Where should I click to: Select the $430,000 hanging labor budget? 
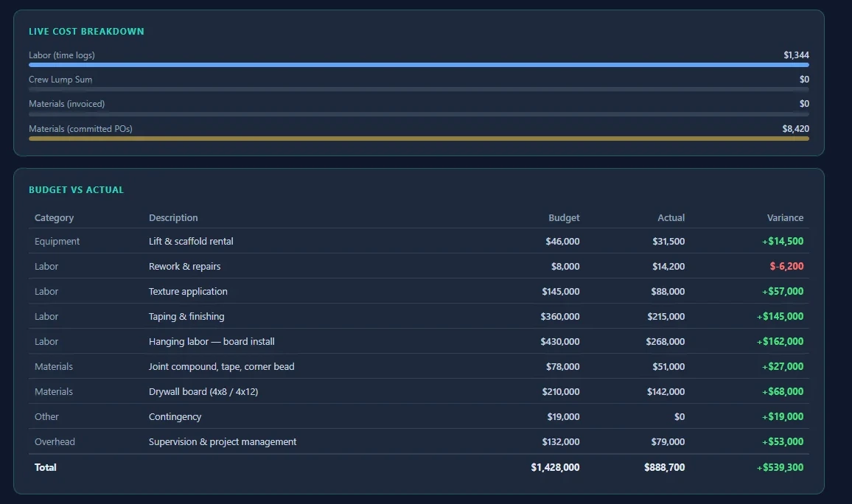[559, 342]
